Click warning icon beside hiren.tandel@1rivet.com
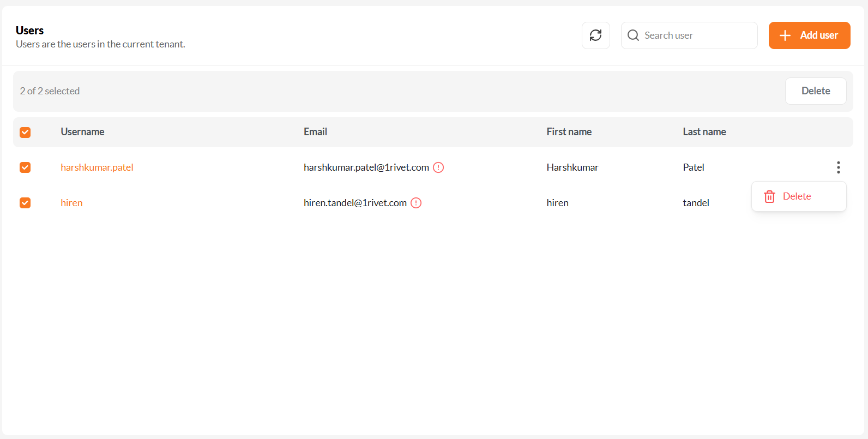868x439 pixels. coord(416,203)
